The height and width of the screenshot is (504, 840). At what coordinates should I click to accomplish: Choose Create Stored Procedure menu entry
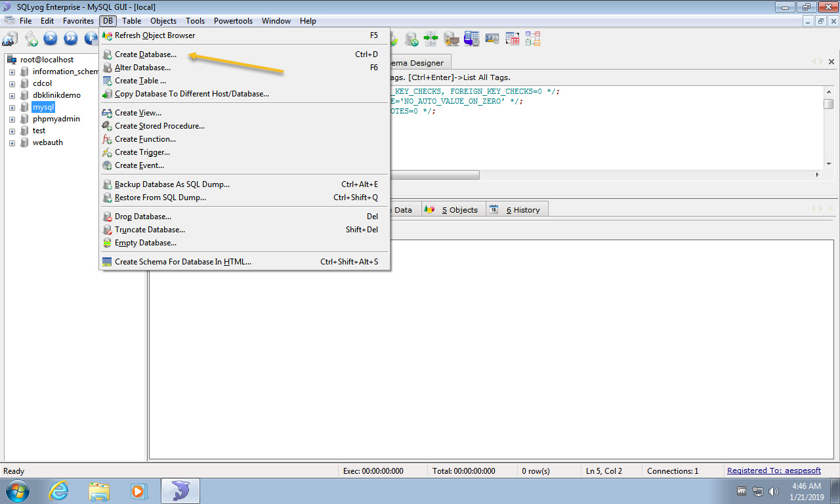[x=245, y=126]
